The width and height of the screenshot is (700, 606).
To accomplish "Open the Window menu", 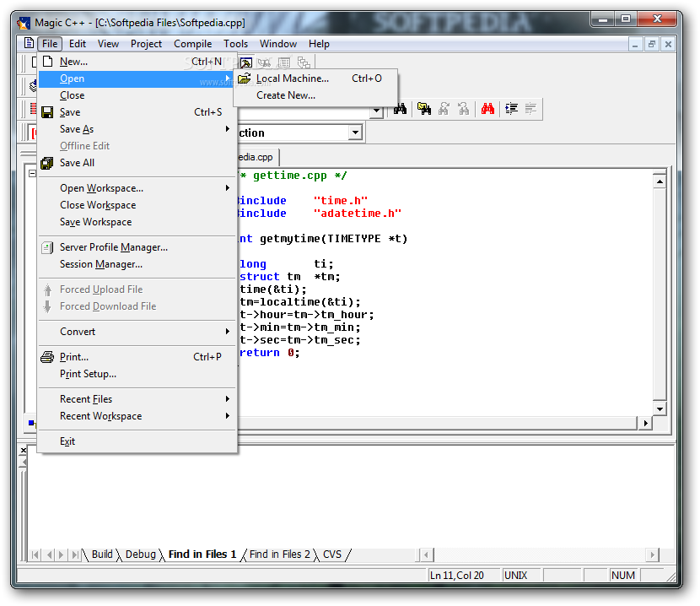I will pyautogui.click(x=278, y=44).
